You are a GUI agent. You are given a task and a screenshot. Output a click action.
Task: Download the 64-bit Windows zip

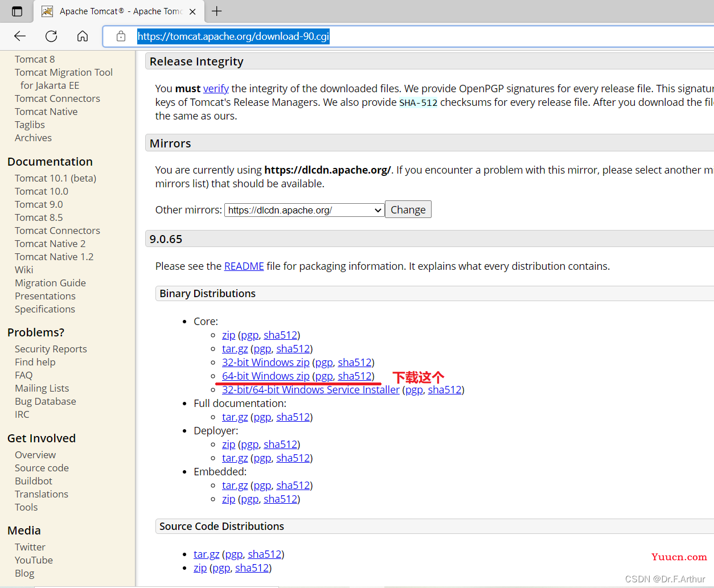coord(266,376)
